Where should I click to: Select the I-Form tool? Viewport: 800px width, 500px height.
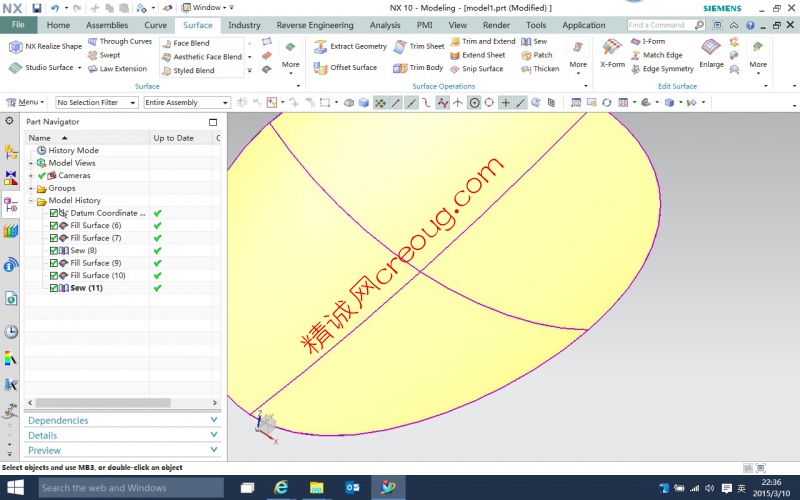pos(648,41)
